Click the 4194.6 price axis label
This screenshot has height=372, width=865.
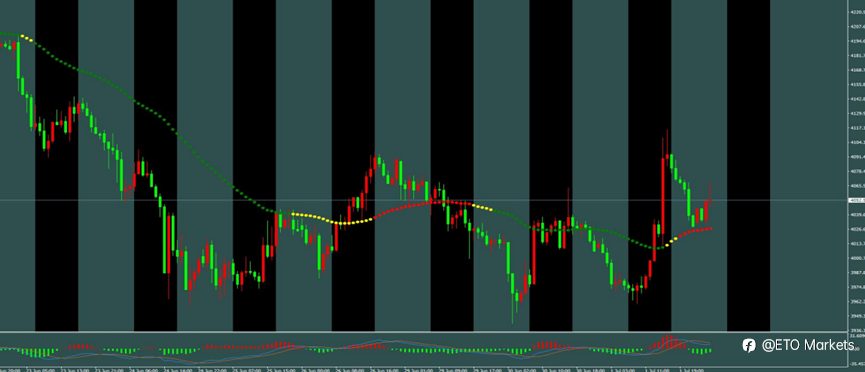tap(858, 41)
